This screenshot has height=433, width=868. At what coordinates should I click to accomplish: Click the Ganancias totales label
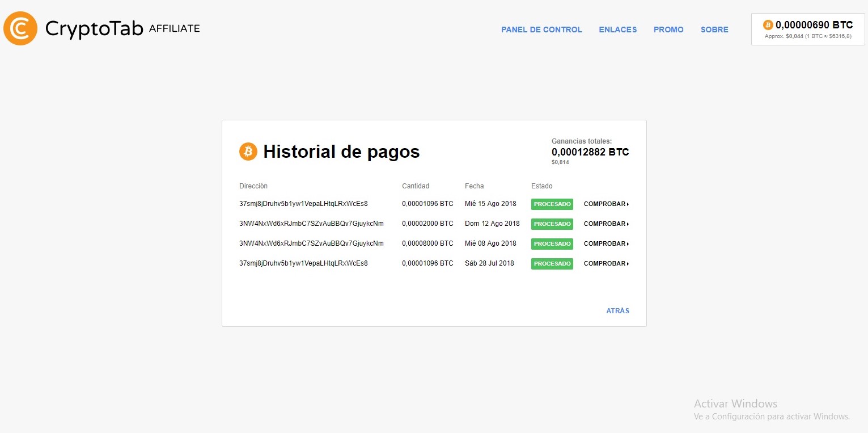[x=582, y=141]
